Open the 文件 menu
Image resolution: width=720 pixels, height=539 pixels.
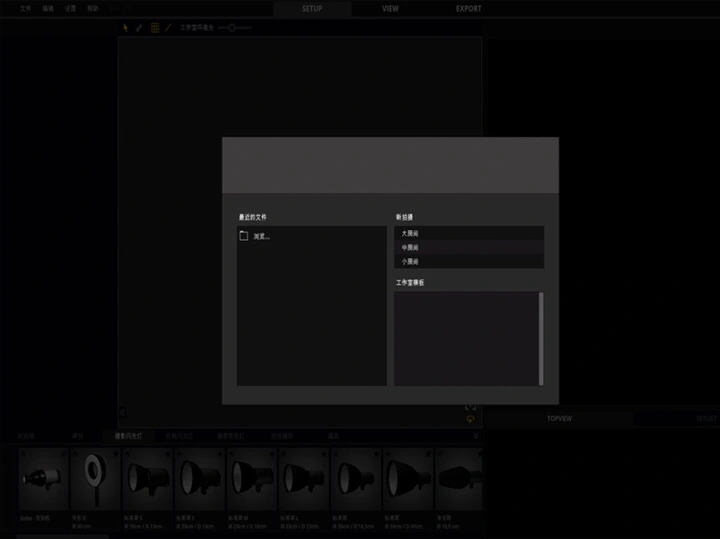pyautogui.click(x=25, y=8)
